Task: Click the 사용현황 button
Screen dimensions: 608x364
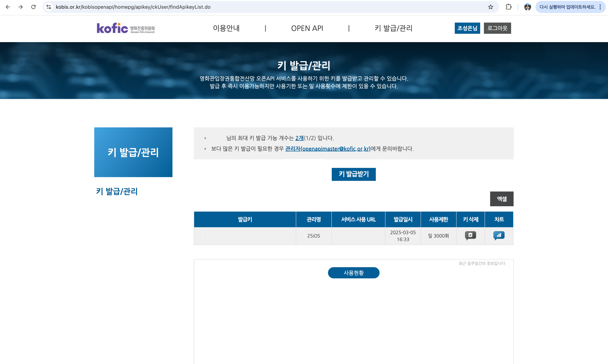Action: pyautogui.click(x=354, y=273)
